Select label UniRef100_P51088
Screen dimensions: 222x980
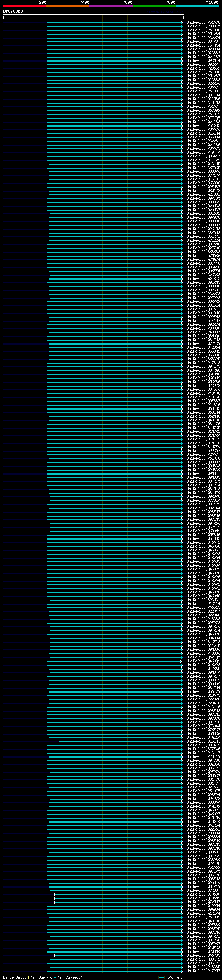(x=203, y=72)
